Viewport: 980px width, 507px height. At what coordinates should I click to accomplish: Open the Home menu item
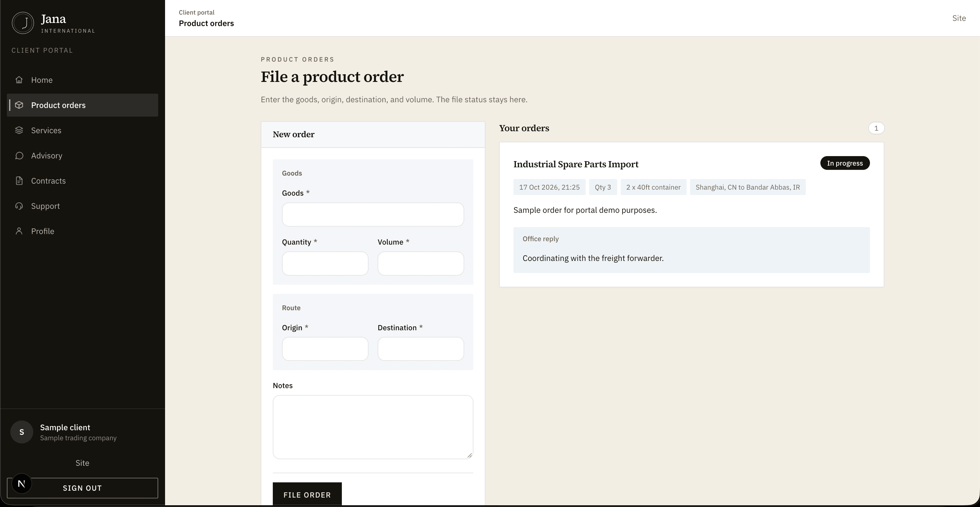(83, 80)
